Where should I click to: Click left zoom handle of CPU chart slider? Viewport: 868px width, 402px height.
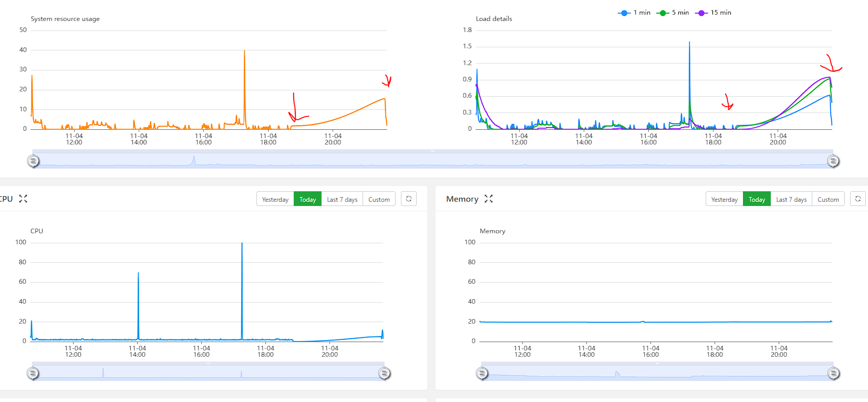[x=33, y=373]
